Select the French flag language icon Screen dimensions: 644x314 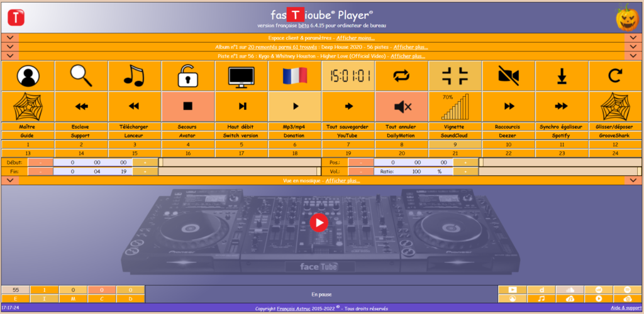[294, 76]
